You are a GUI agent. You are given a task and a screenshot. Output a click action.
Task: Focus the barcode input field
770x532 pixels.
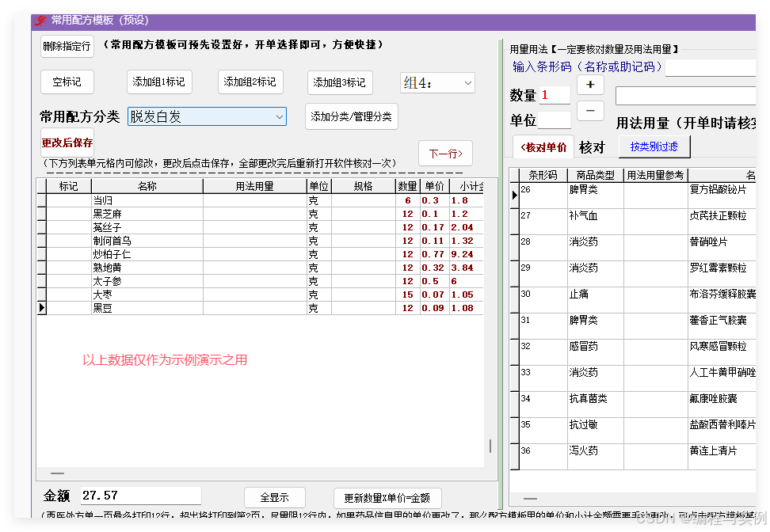711,67
